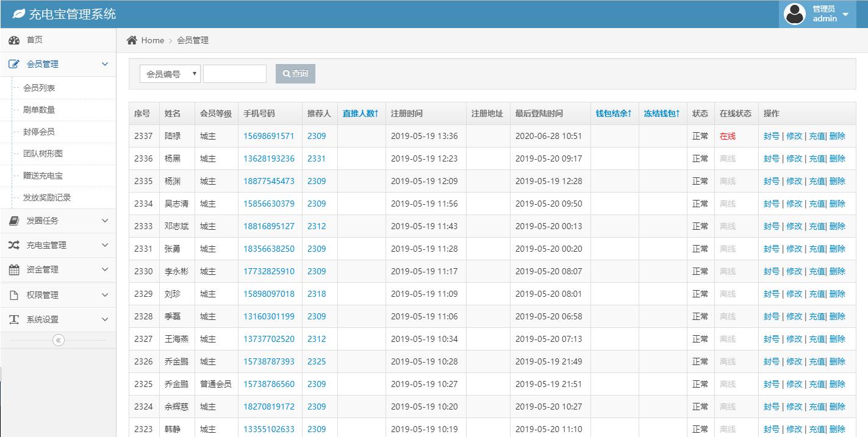Click the calendar icon beside 资金管理
The image size is (868, 437).
coord(13,269)
